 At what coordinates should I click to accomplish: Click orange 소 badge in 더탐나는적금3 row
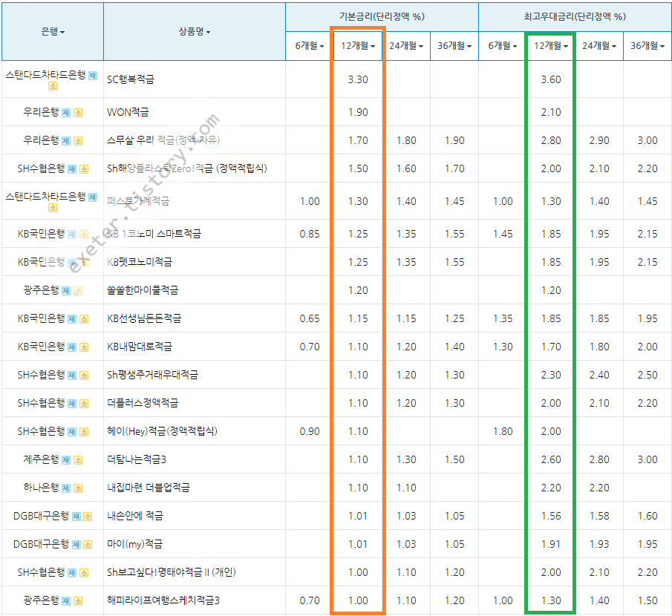pyautogui.click(x=78, y=460)
